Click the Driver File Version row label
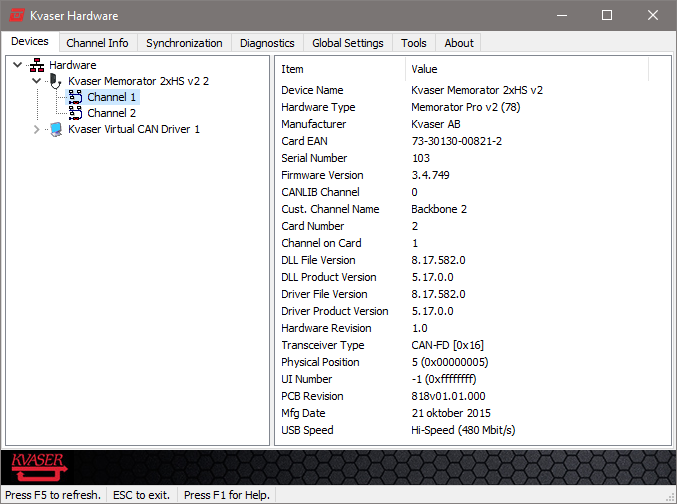This screenshot has height=504, width=677. pyautogui.click(x=324, y=294)
